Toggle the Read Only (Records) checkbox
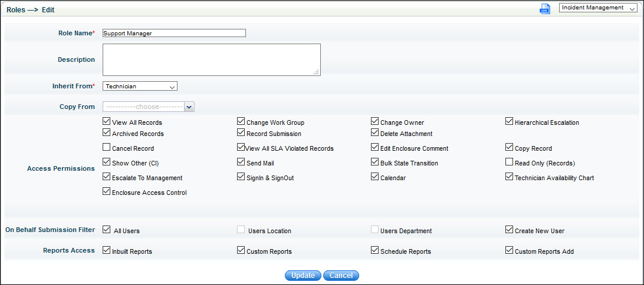The width and height of the screenshot is (644, 285). coord(510,163)
